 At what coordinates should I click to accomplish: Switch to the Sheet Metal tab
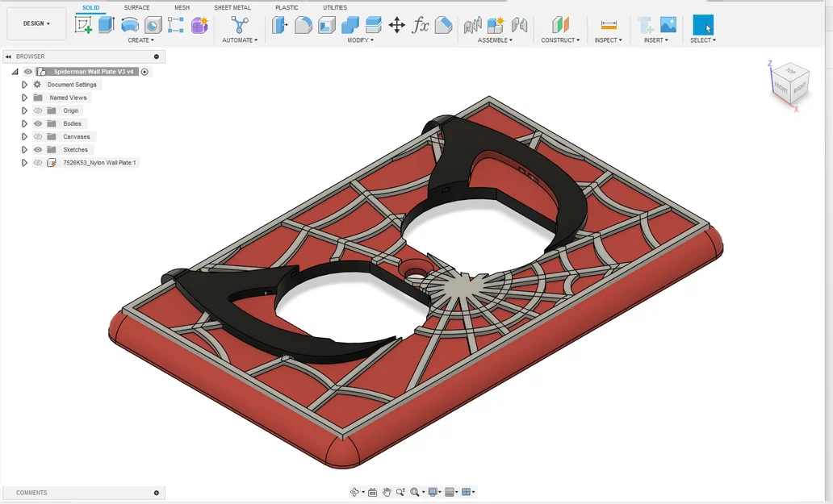coord(232,7)
